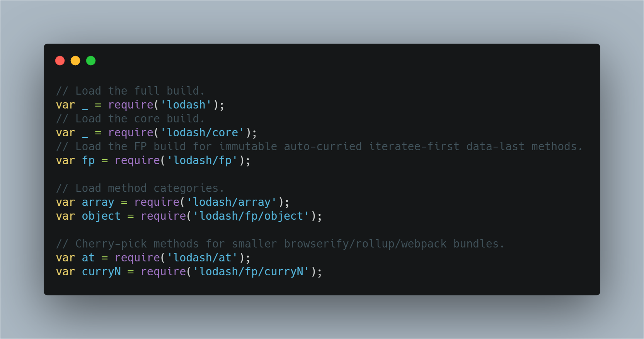Click the red close dot
The height and width of the screenshot is (339, 644).
coord(60,61)
